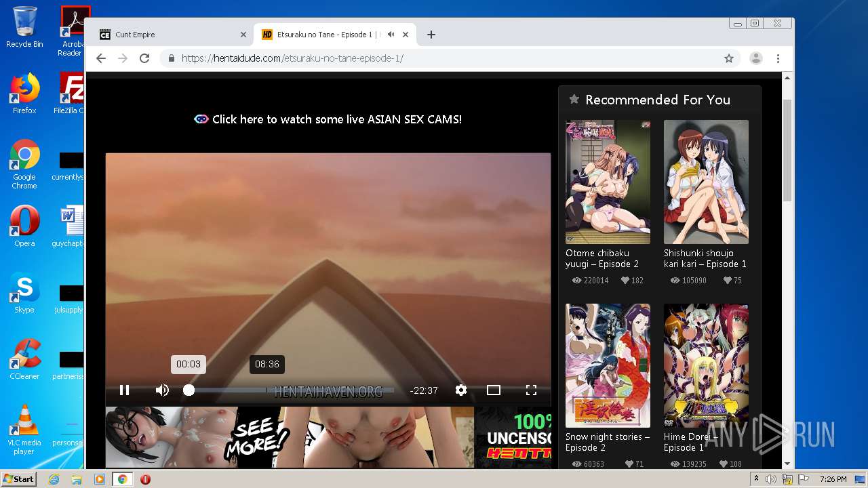
Task: Launch CCleaner from desktop
Action: click(24, 359)
